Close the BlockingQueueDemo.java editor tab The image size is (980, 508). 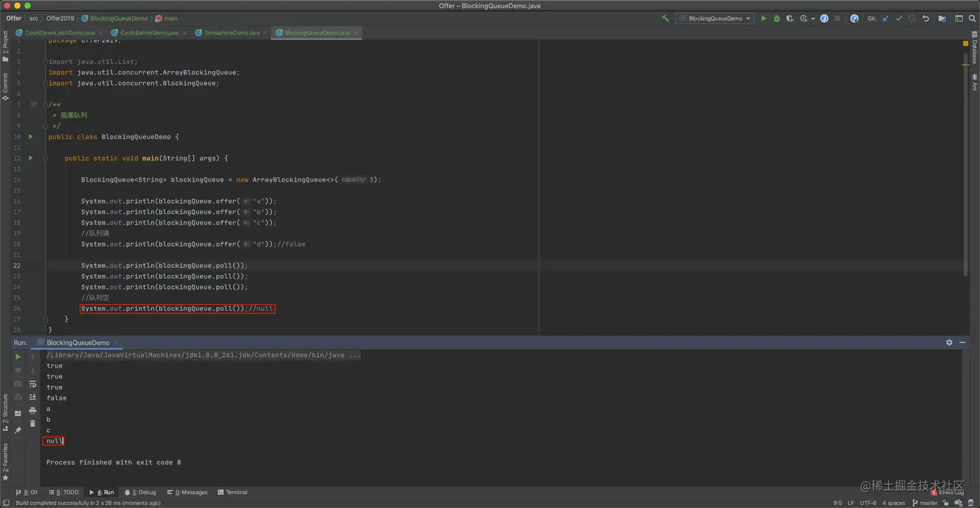tap(356, 32)
